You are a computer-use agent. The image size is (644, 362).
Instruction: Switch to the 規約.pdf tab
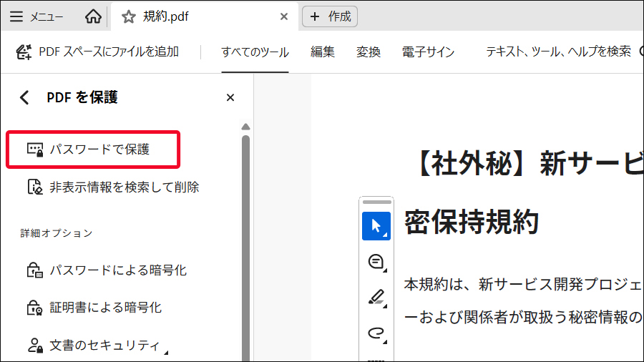[x=205, y=16]
